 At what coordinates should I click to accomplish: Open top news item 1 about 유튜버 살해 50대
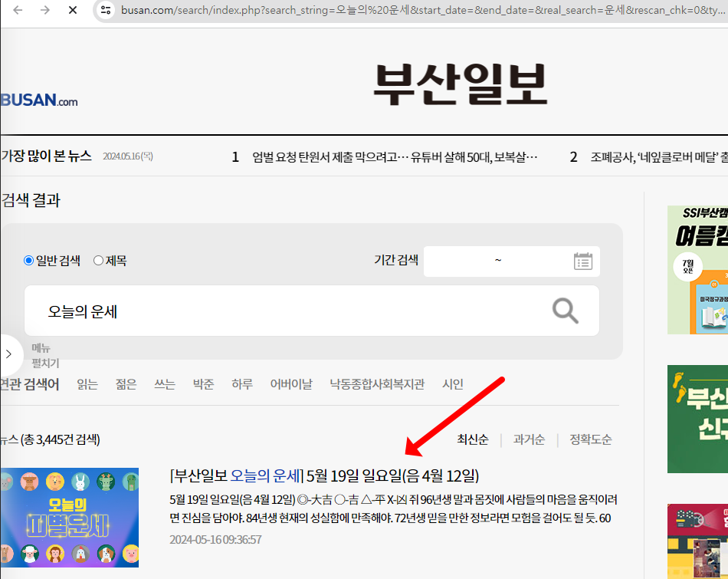pos(395,157)
